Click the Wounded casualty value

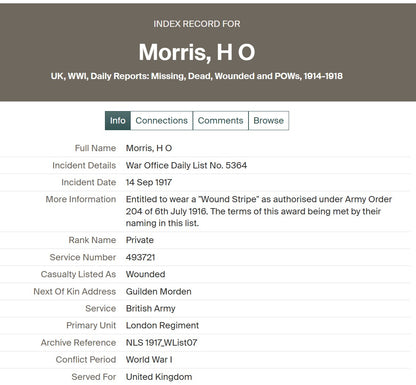click(145, 274)
